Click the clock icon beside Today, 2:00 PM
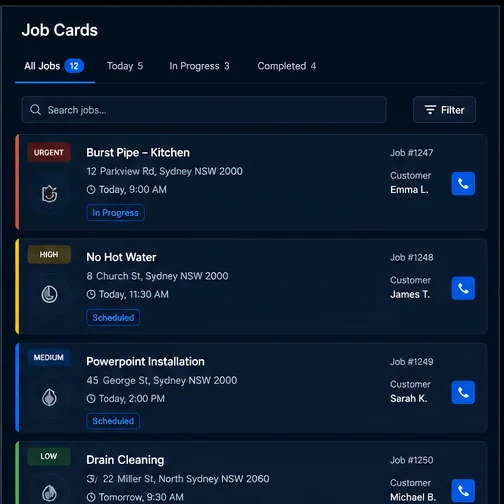Image resolution: width=504 pixels, height=504 pixels. [x=91, y=399]
